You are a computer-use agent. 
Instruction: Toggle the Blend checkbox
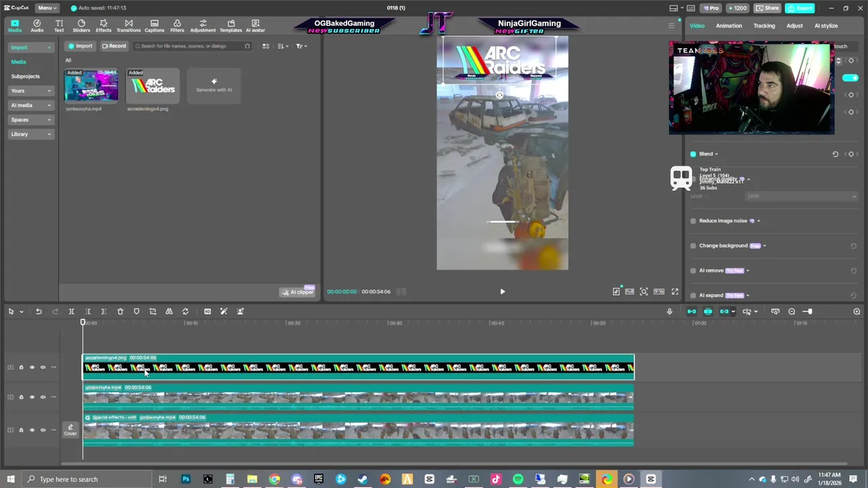[693, 154]
